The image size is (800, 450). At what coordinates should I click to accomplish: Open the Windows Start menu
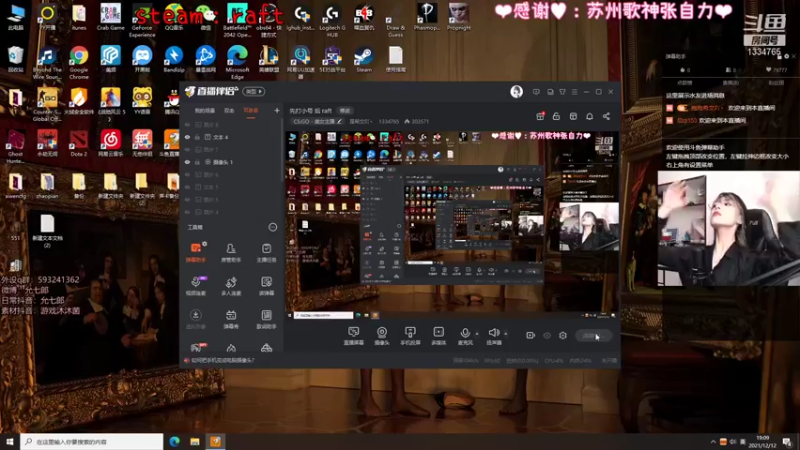[x=10, y=441]
